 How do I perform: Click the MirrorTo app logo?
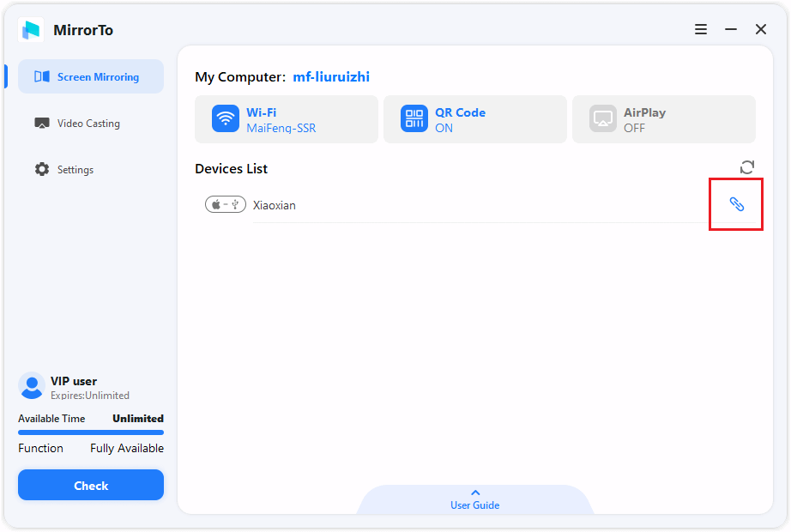click(x=31, y=30)
